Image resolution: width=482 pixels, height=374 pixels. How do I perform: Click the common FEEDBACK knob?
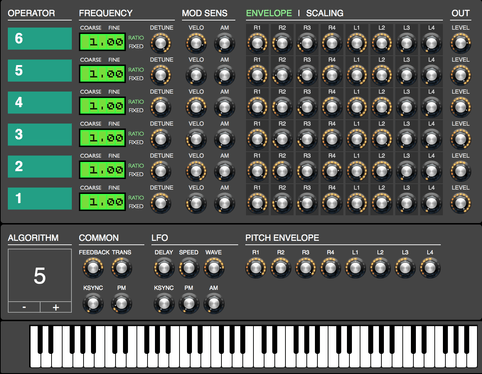click(93, 268)
